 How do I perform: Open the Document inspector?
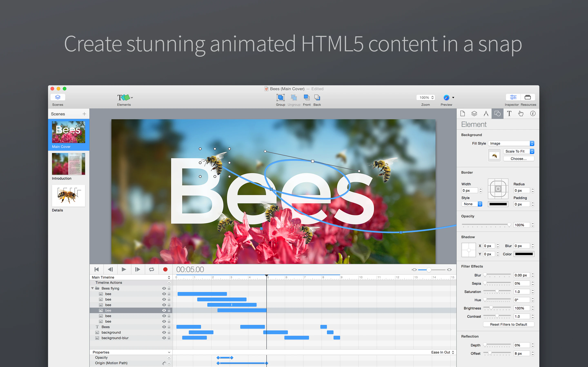(463, 113)
